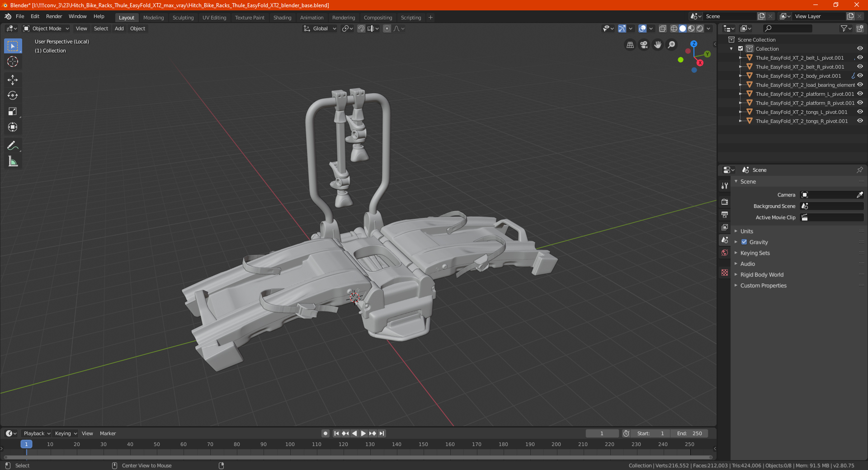Select the Annotate pencil tool

[13, 146]
